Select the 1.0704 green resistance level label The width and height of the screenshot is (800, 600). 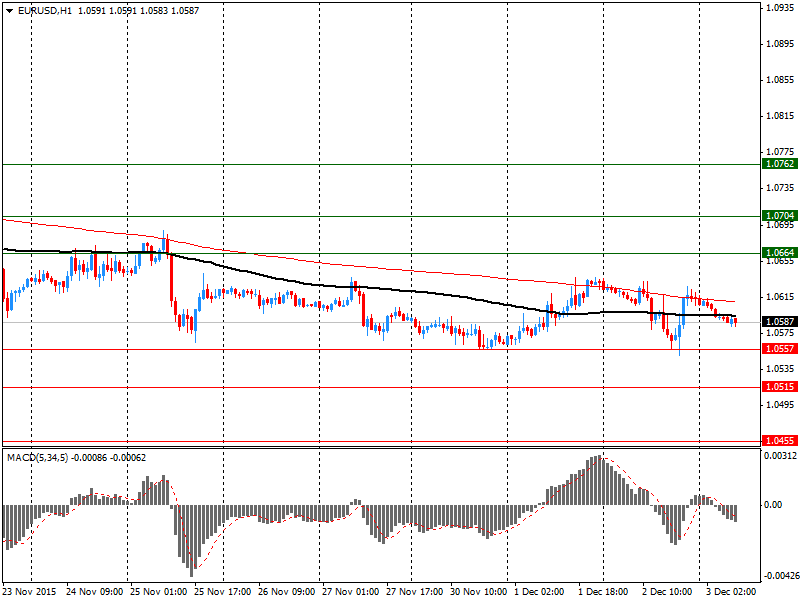coord(780,216)
